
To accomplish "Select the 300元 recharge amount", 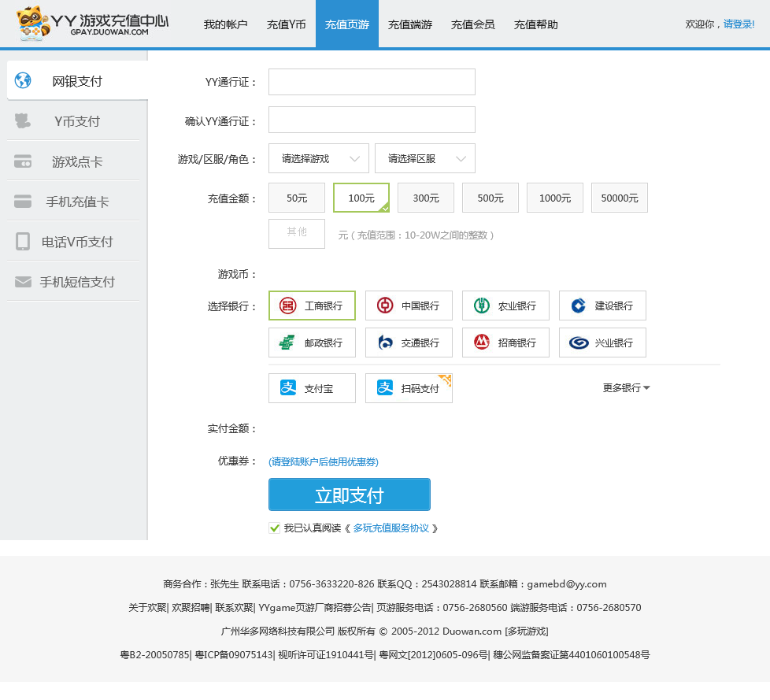I will pos(426,198).
